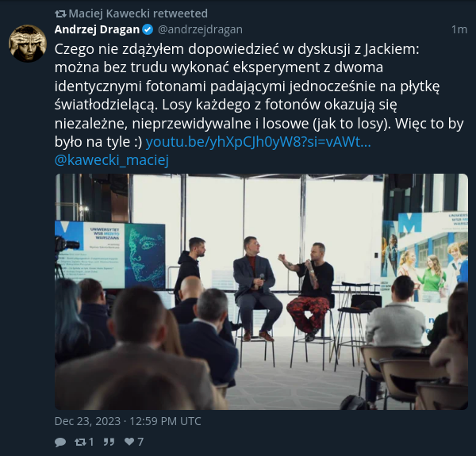Click the retweet icon with count 1
The width and height of the screenshot is (476, 456).
pyautogui.click(x=80, y=442)
